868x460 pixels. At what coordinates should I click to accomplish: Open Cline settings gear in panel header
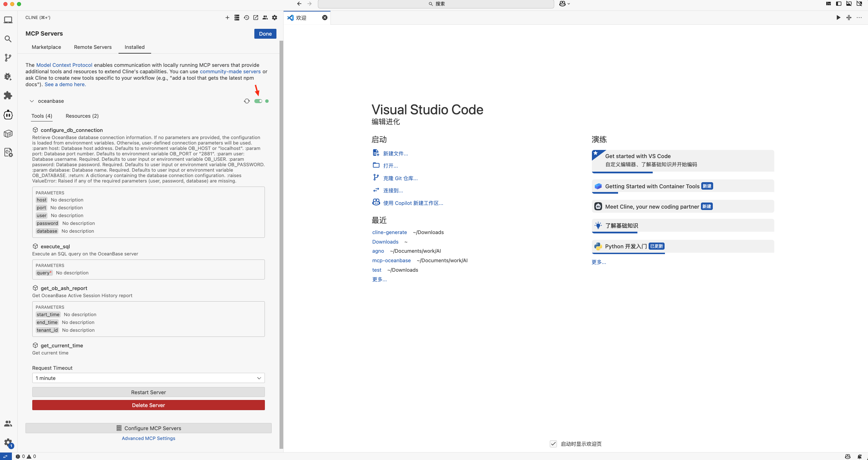(275, 18)
